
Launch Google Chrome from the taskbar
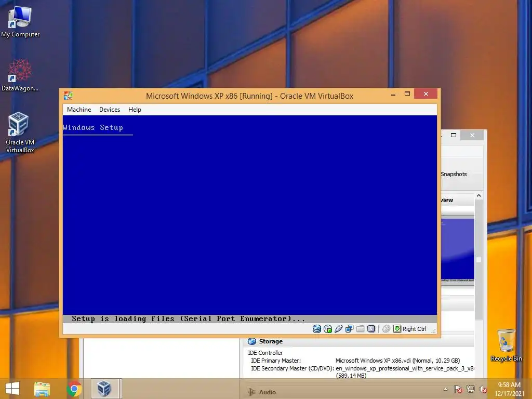[x=74, y=389]
